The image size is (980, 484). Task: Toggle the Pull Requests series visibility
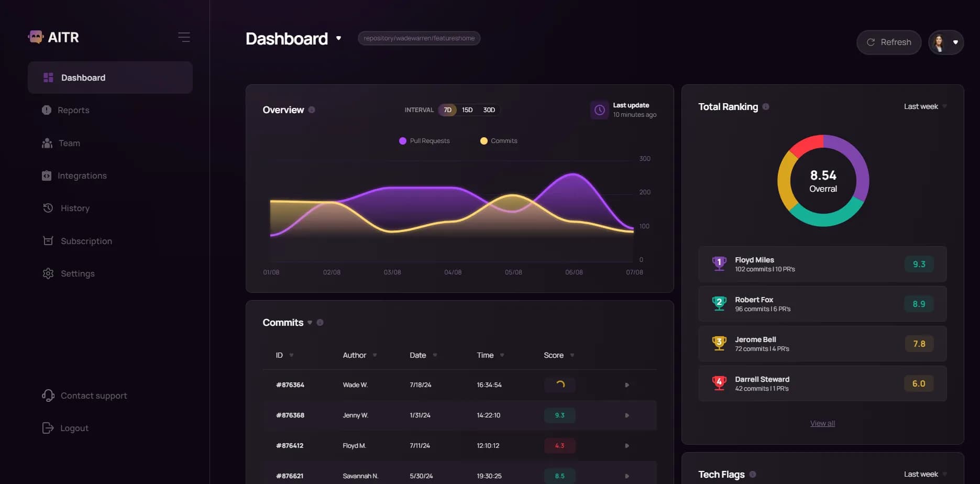coord(424,140)
